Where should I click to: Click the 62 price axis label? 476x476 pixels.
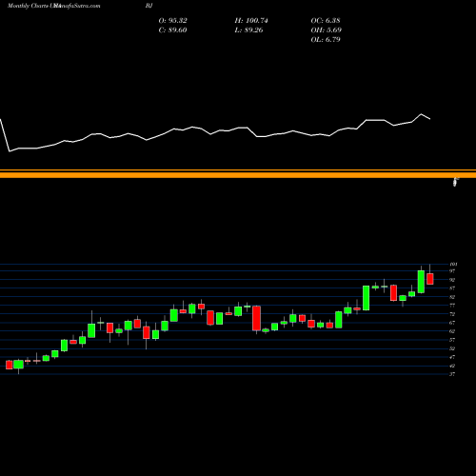pos(452,331)
